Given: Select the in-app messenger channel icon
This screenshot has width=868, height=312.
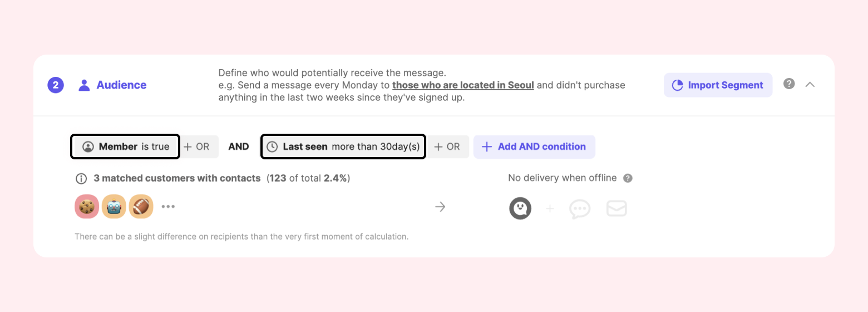Looking at the screenshot, I should click(x=520, y=209).
